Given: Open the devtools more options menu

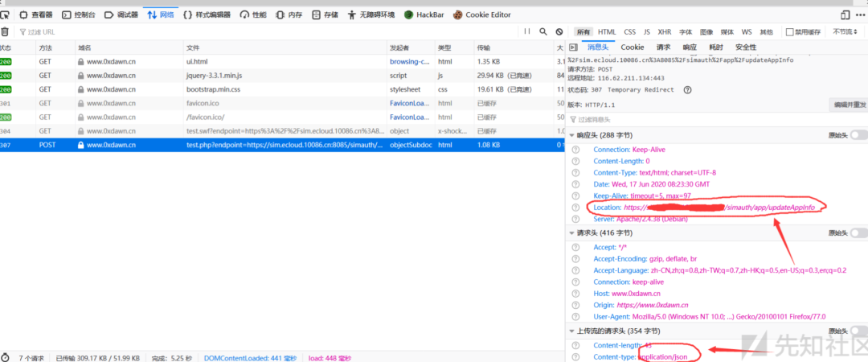Looking at the screenshot, I should click(x=862, y=15).
